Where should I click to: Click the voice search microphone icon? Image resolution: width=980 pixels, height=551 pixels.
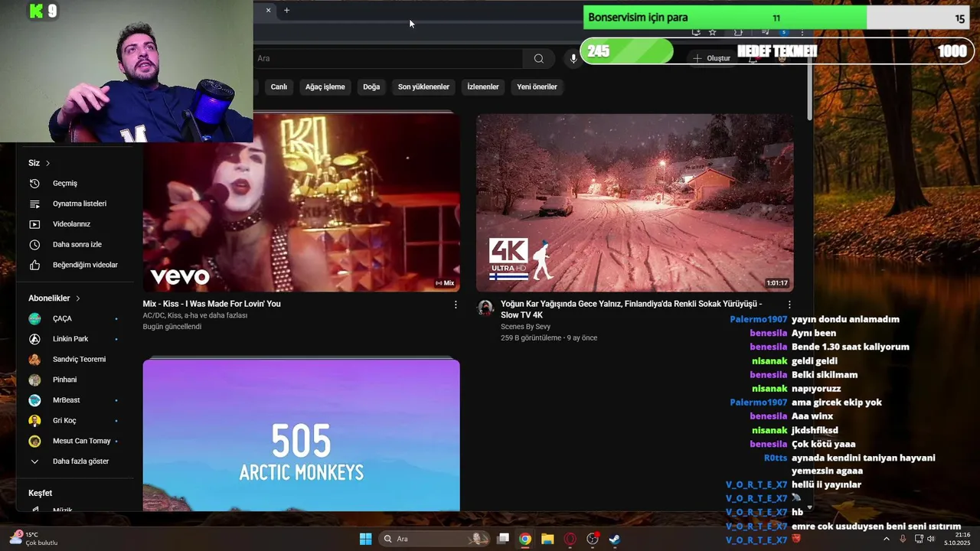[573, 58]
